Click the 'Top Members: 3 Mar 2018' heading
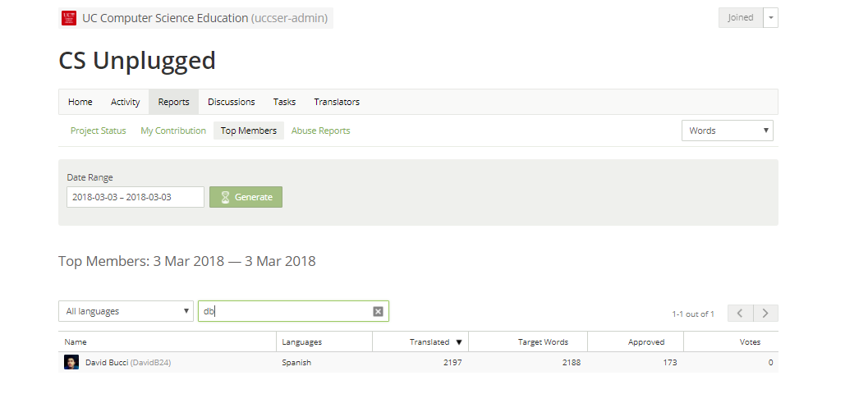This screenshot has width=868, height=417. point(187,261)
